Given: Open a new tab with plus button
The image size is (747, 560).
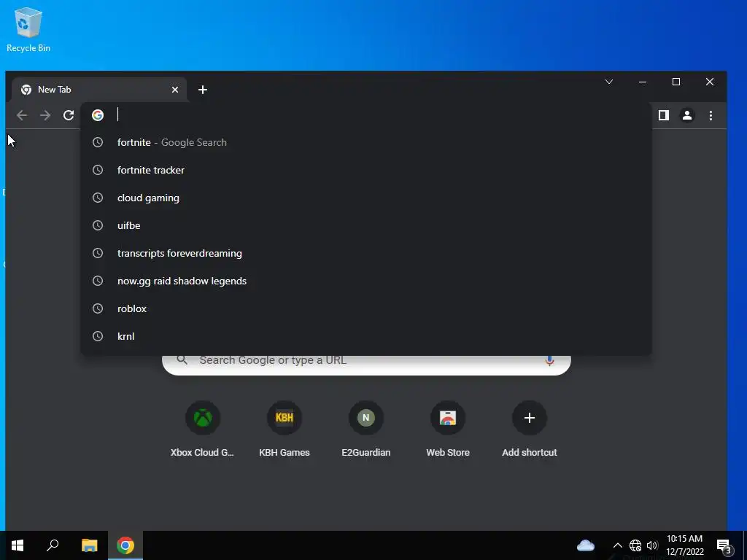Looking at the screenshot, I should click(x=203, y=90).
